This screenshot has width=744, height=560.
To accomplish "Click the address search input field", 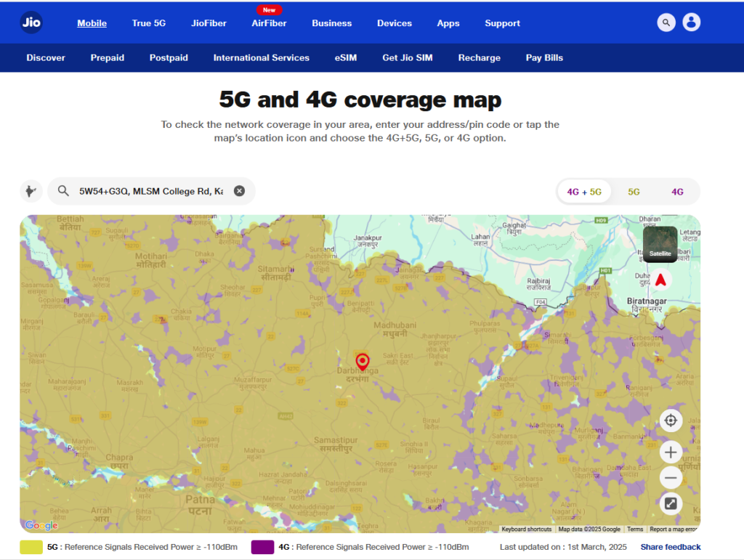I will pos(151,191).
